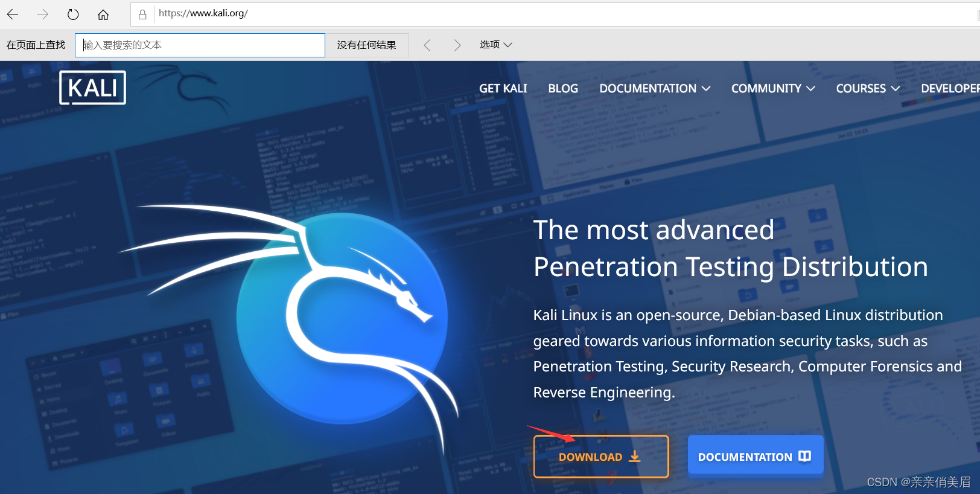
Task: Open the browser home page icon
Action: coord(103,14)
